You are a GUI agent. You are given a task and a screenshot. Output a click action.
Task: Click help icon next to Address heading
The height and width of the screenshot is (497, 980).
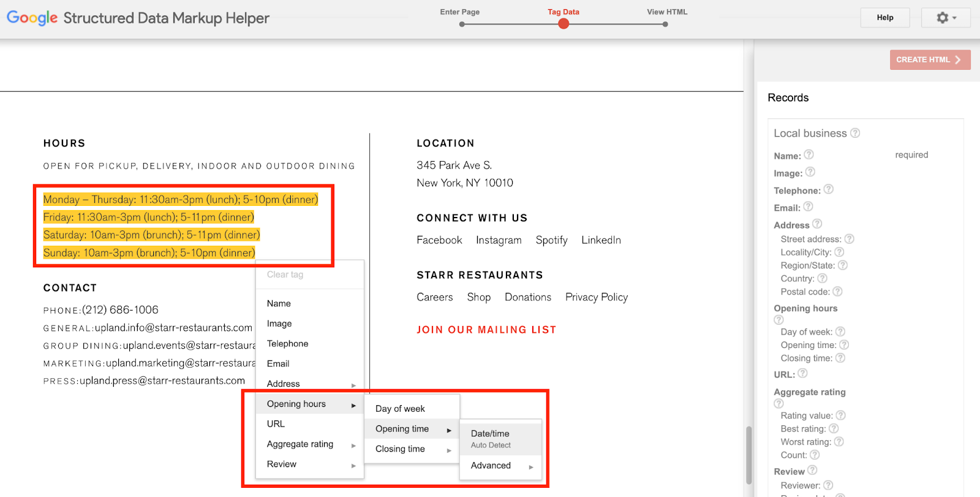pyautogui.click(x=817, y=224)
